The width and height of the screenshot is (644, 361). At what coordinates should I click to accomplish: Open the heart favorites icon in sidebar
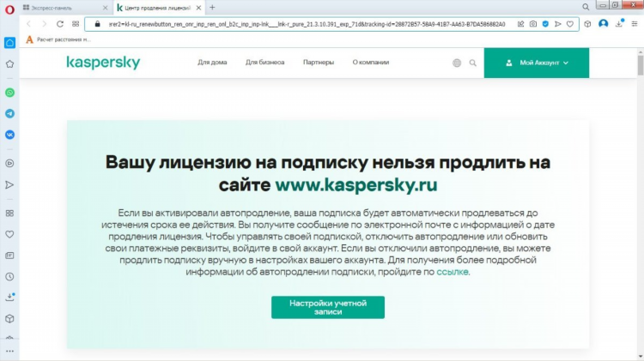(9, 234)
